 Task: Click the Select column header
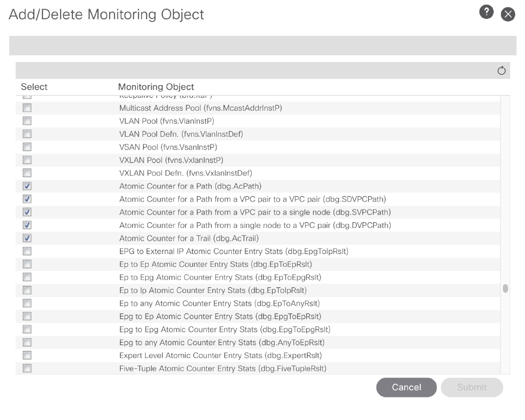(34, 87)
